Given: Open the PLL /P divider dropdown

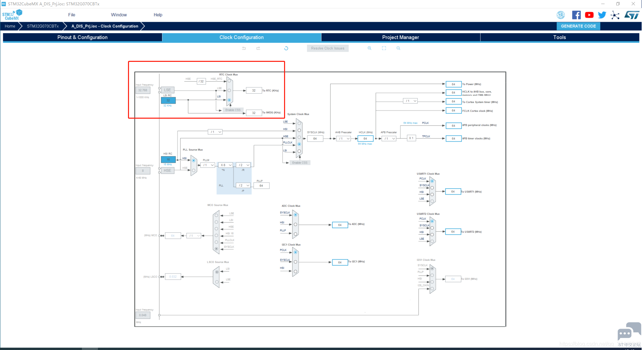Looking at the screenshot, I should [x=243, y=186].
